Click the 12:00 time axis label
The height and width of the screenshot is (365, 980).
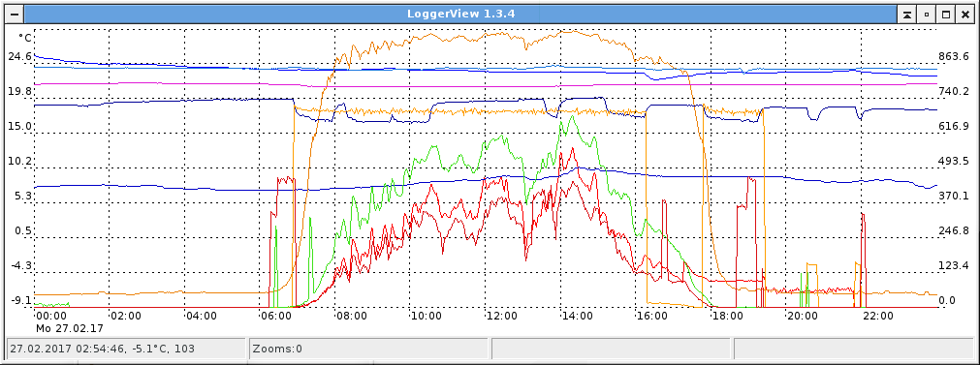pos(501,317)
